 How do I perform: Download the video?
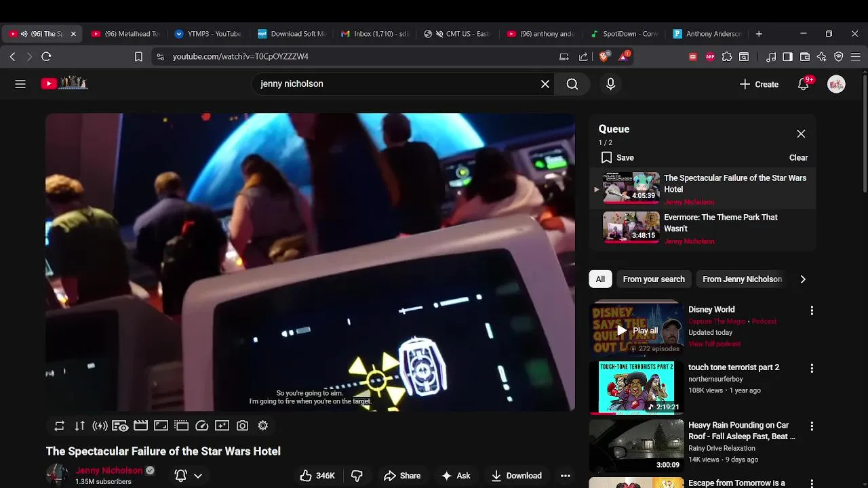[x=517, y=476]
